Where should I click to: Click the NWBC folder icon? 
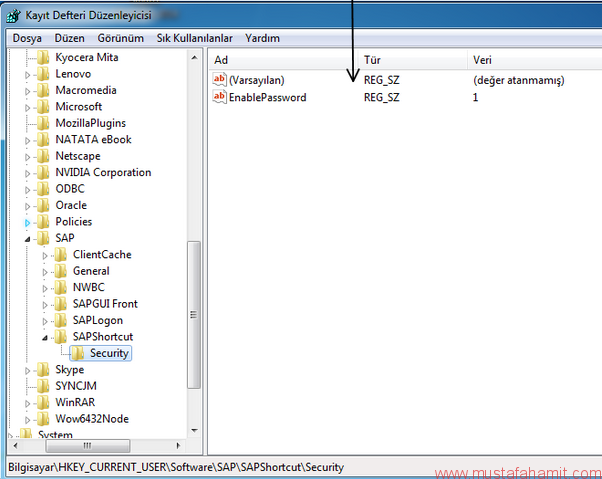(x=61, y=287)
